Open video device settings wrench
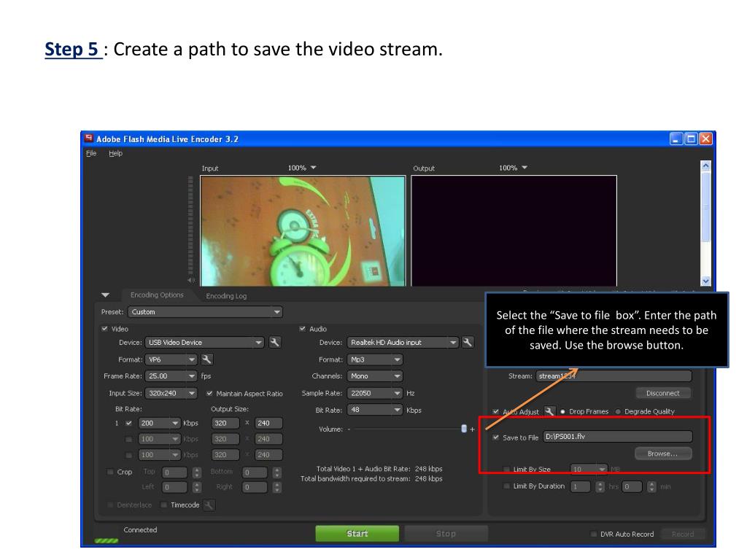The image size is (747, 560). click(274, 342)
